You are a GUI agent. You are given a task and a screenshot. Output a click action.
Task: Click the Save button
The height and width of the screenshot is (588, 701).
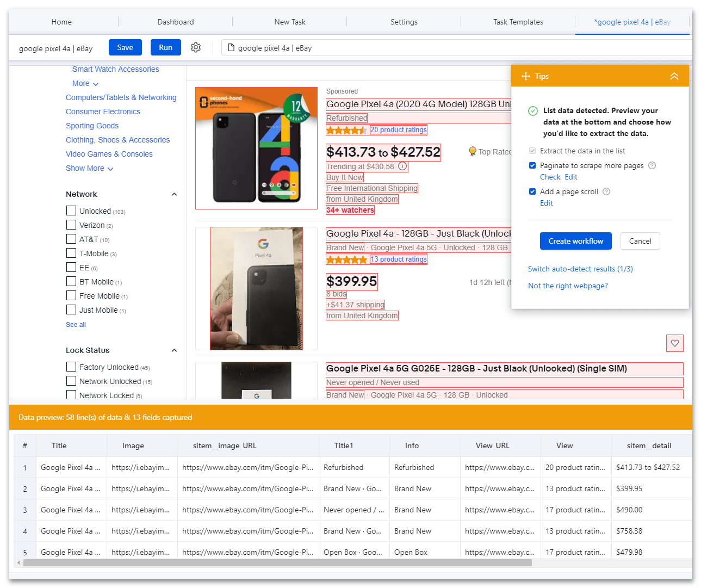pyautogui.click(x=125, y=47)
